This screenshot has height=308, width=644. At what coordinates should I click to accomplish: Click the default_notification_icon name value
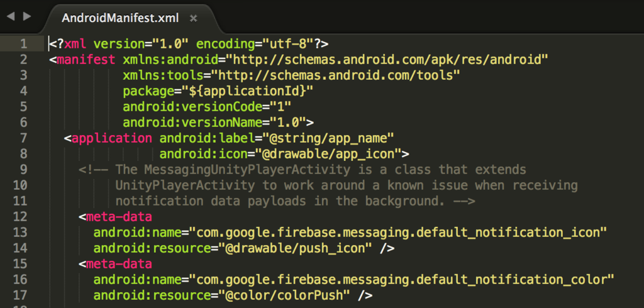coord(397,233)
